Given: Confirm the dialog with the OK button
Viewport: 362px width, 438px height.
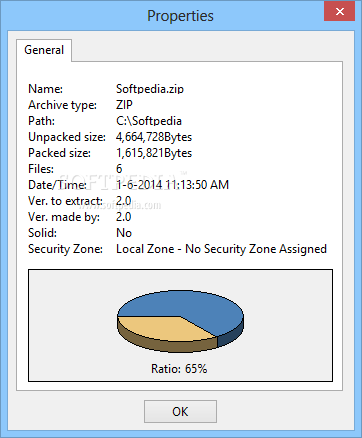Looking at the screenshot, I should coord(180,411).
